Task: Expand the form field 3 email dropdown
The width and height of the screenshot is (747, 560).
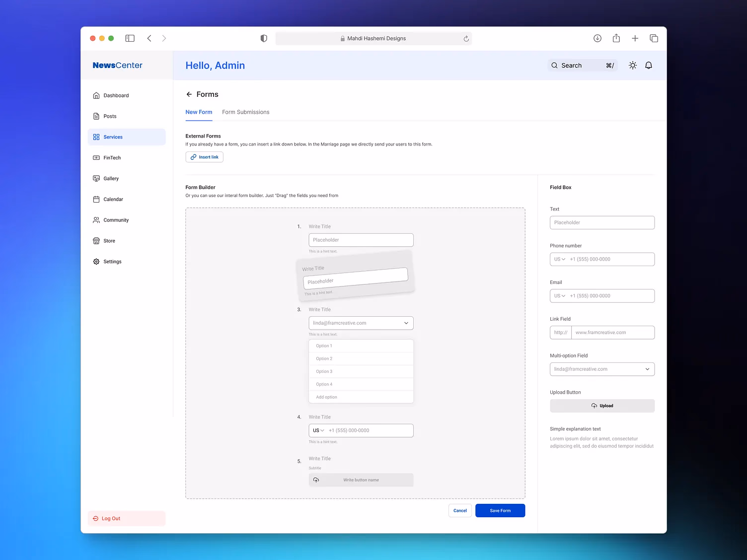Action: tap(361, 323)
